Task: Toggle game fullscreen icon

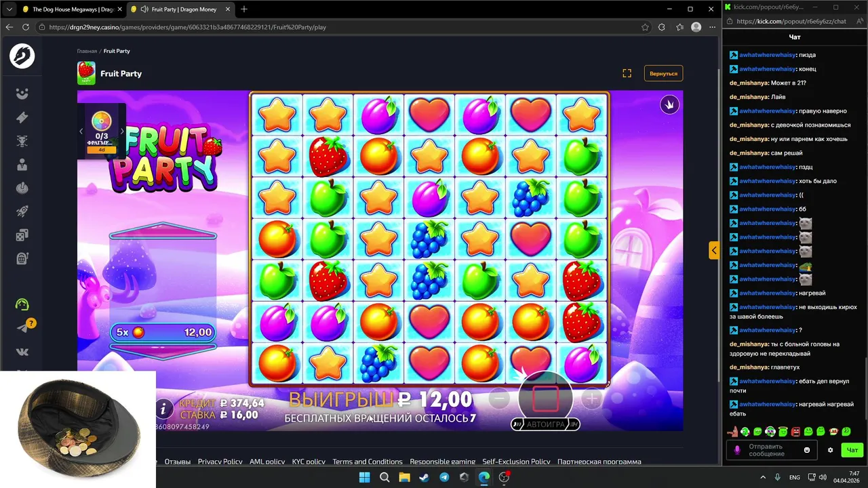Action: tap(627, 73)
